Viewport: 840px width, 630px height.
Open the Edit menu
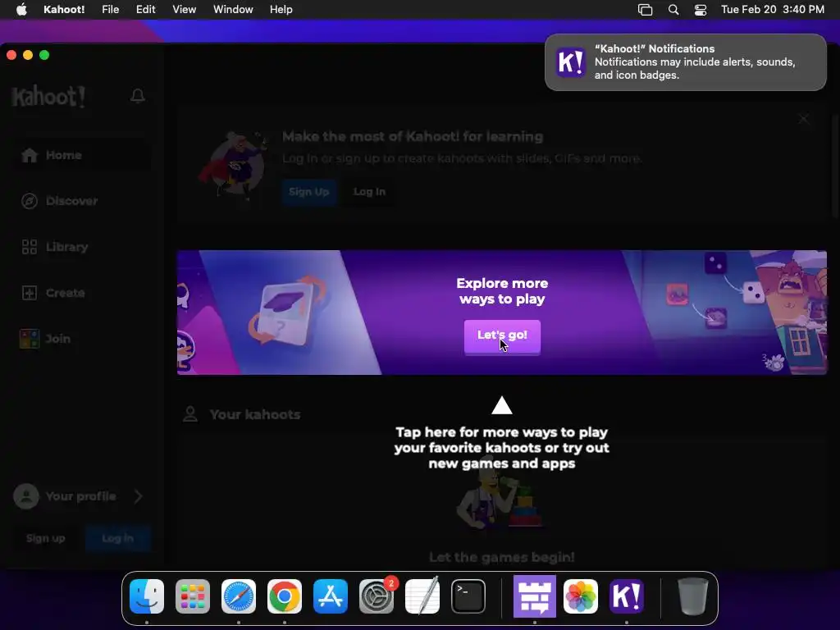(145, 10)
